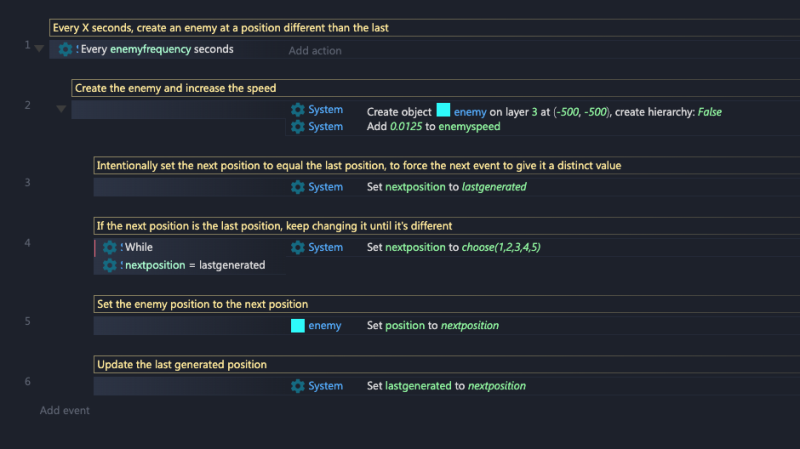Click the cyan enemy object icon in event 5
The image size is (800, 449).
[297, 326]
